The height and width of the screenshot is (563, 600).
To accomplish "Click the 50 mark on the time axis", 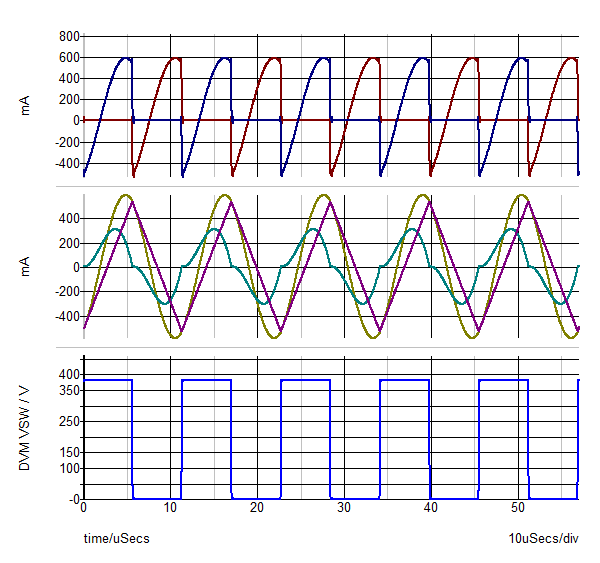I will click(518, 509).
